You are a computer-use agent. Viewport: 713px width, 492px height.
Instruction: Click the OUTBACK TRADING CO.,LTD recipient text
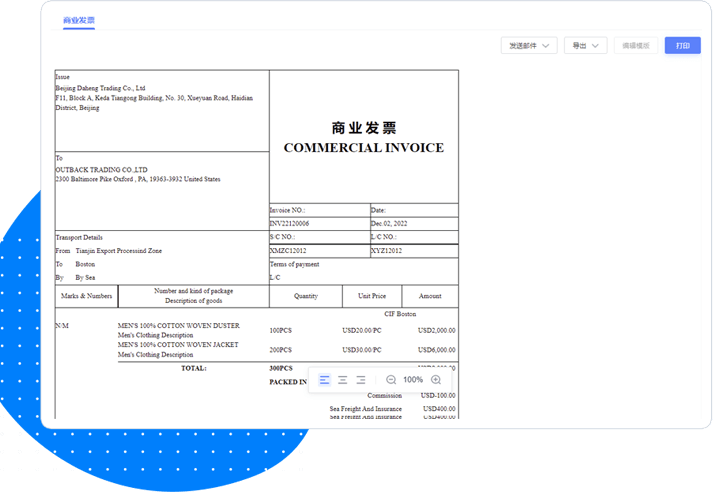102,170
